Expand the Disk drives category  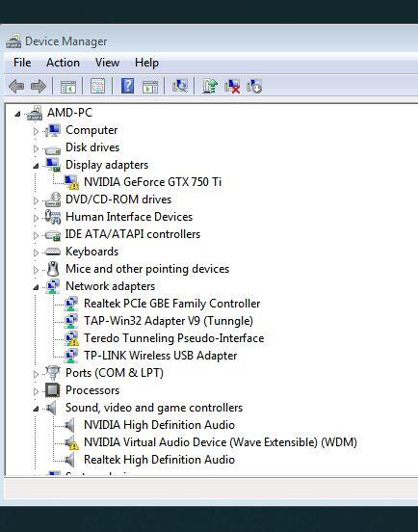click(36, 148)
